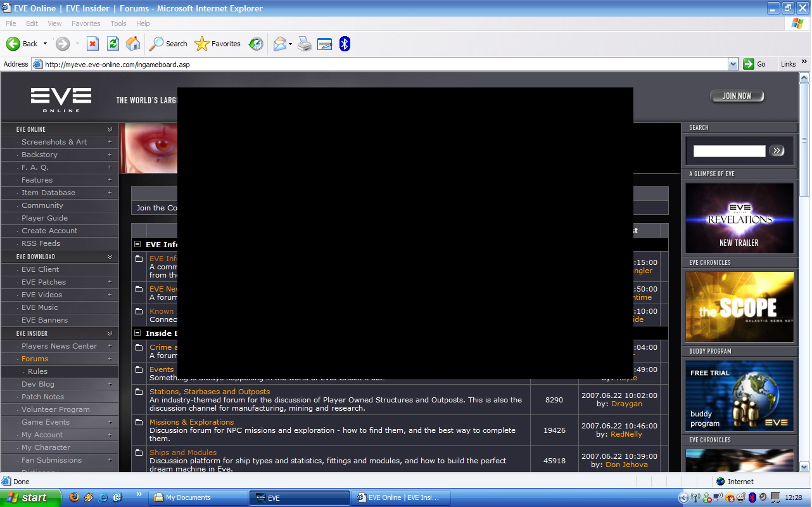812x507 pixels.
Task: Collapse the EVE ONLINE sidebar section chevron
Action: (x=110, y=129)
